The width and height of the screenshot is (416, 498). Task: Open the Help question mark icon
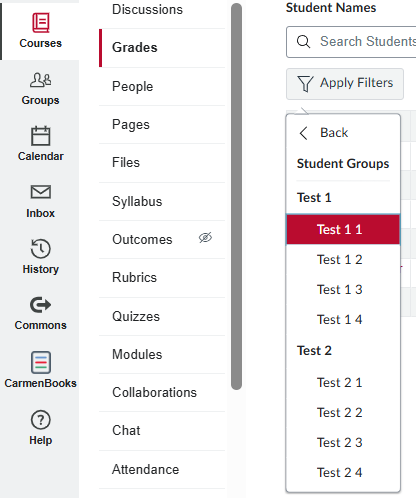pyautogui.click(x=41, y=420)
